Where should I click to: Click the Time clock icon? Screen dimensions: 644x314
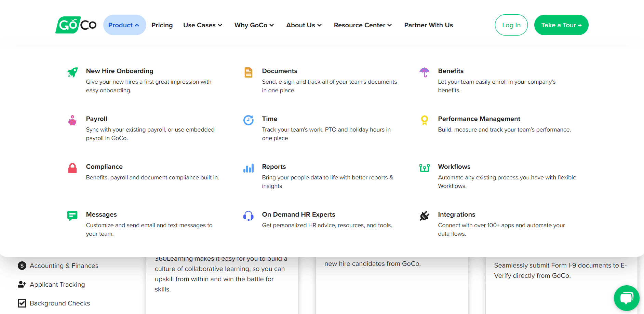click(249, 120)
